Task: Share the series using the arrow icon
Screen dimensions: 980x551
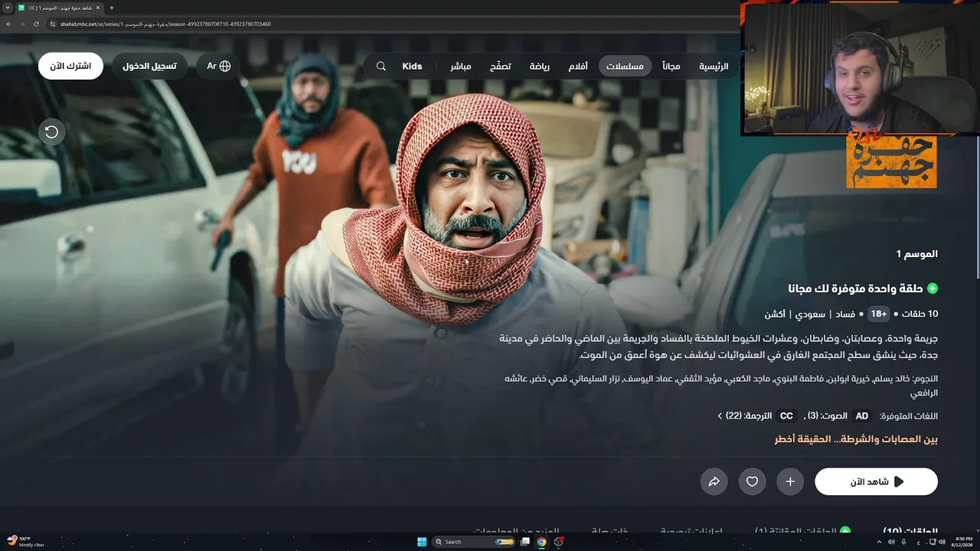Action: pyautogui.click(x=714, y=481)
